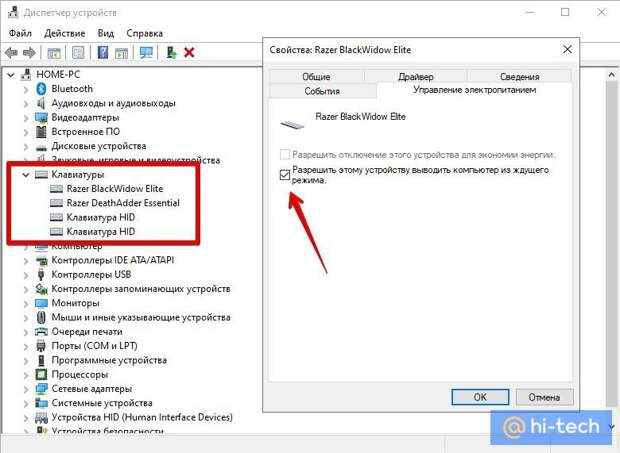The width and height of the screenshot is (620, 453).
Task: Switch to the Общие tab
Action: [316, 76]
